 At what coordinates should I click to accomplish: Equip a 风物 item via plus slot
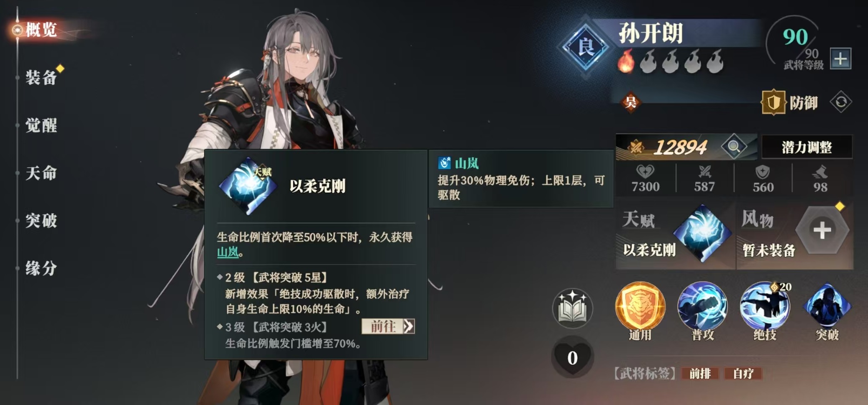[x=822, y=230]
